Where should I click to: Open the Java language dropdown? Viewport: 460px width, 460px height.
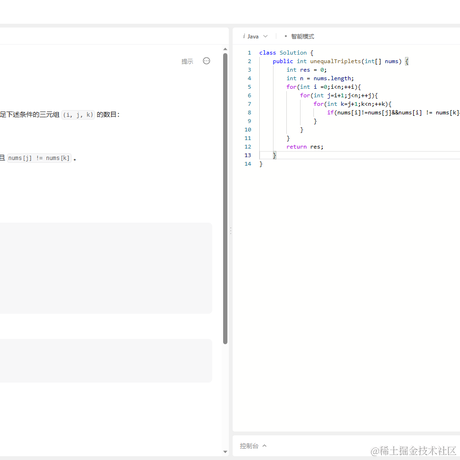[x=255, y=36]
